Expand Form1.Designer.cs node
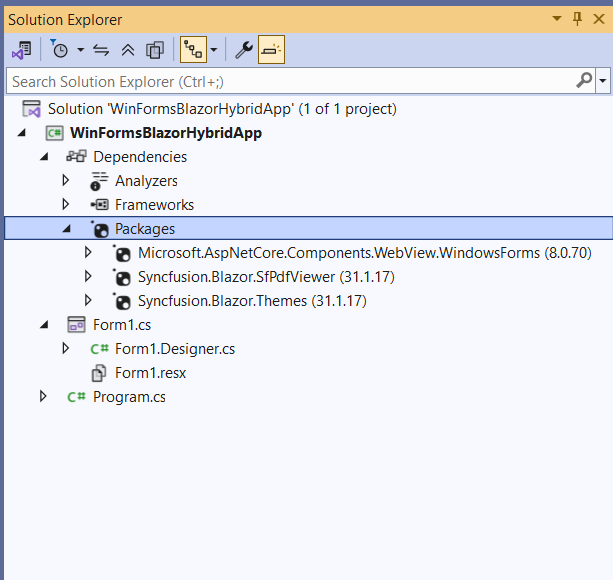613x580 pixels. pos(66,348)
